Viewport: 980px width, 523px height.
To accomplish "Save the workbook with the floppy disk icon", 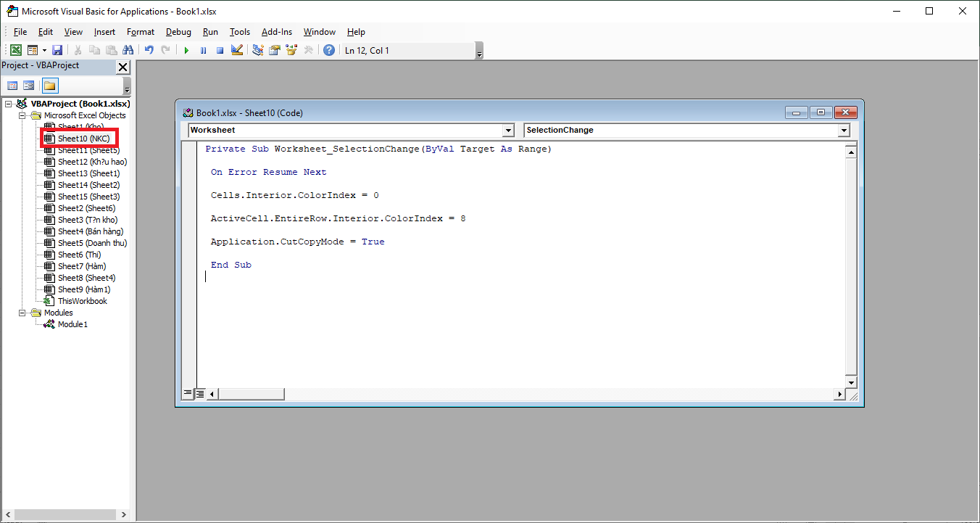I will (57, 50).
